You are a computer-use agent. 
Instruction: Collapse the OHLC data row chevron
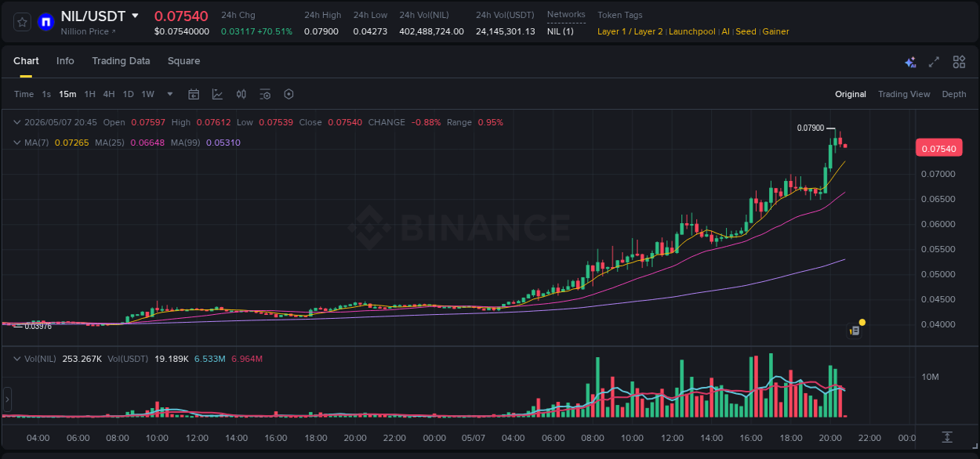(x=16, y=122)
